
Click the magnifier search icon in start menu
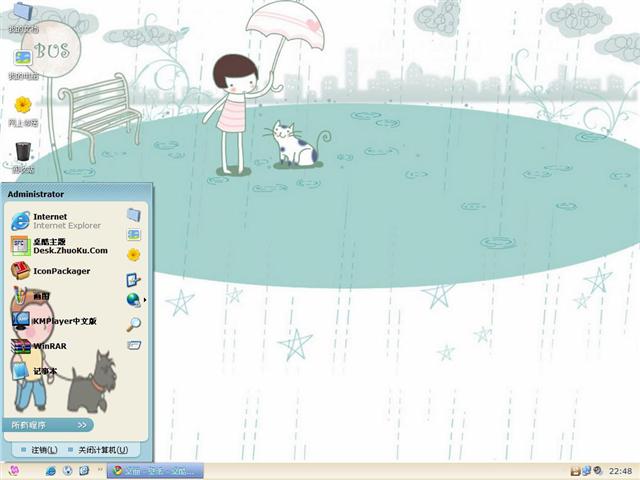pos(133,324)
